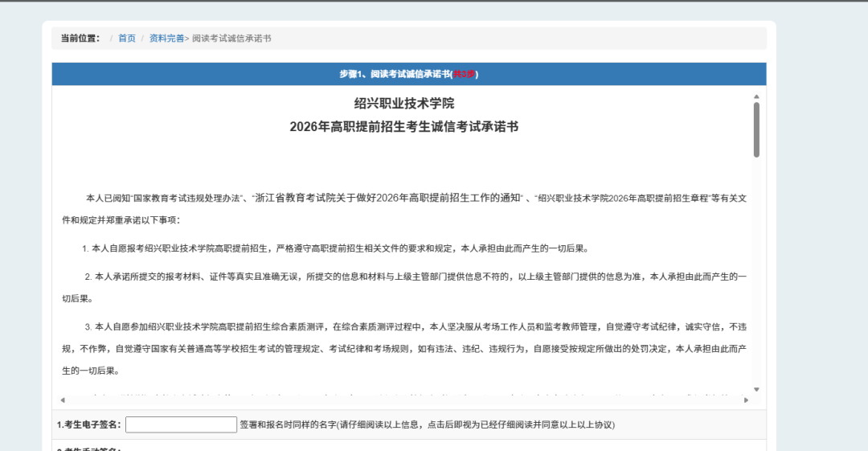Open the 首页 breadcrumb link
This screenshot has width=868, height=451.
pyautogui.click(x=127, y=39)
